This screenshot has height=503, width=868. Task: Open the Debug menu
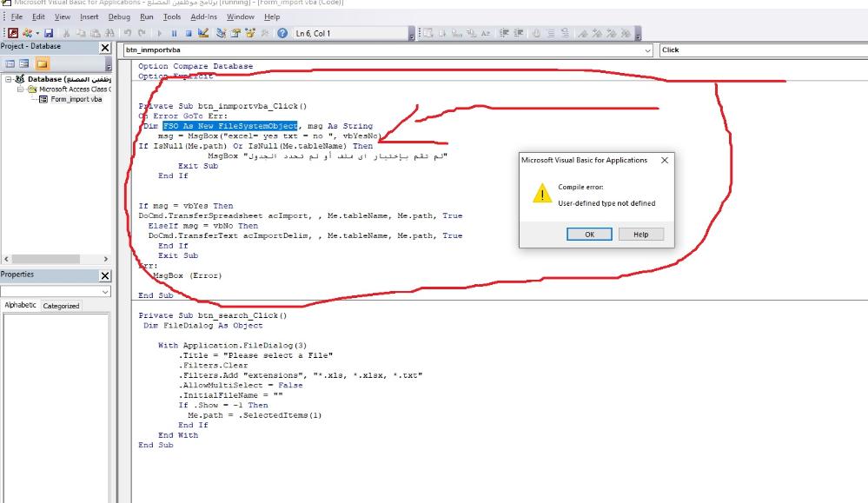(119, 17)
